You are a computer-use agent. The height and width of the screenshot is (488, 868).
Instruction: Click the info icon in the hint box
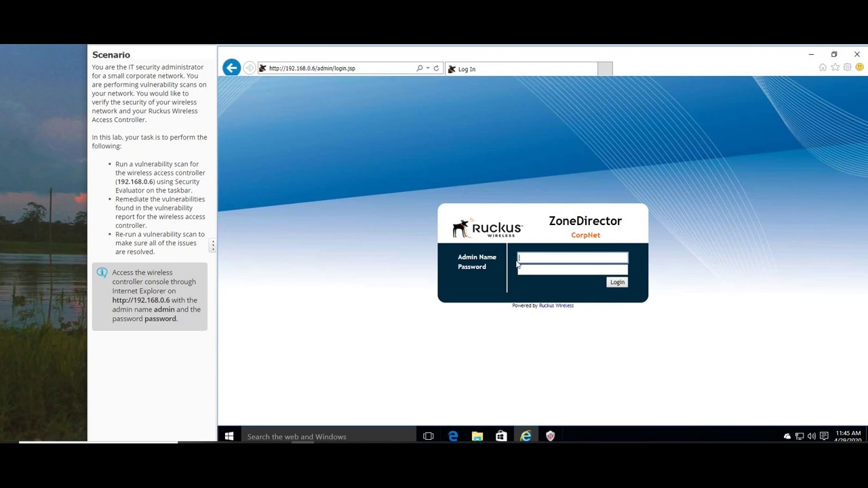(102, 272)
